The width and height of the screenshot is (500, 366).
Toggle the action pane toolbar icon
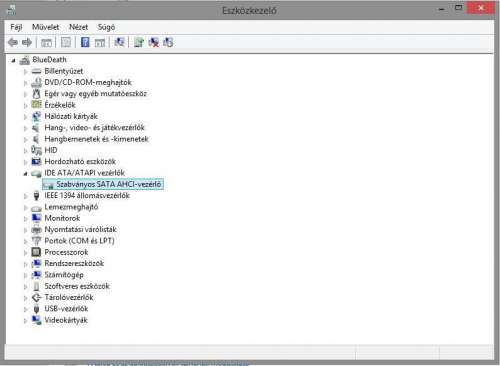pos(100,42)
